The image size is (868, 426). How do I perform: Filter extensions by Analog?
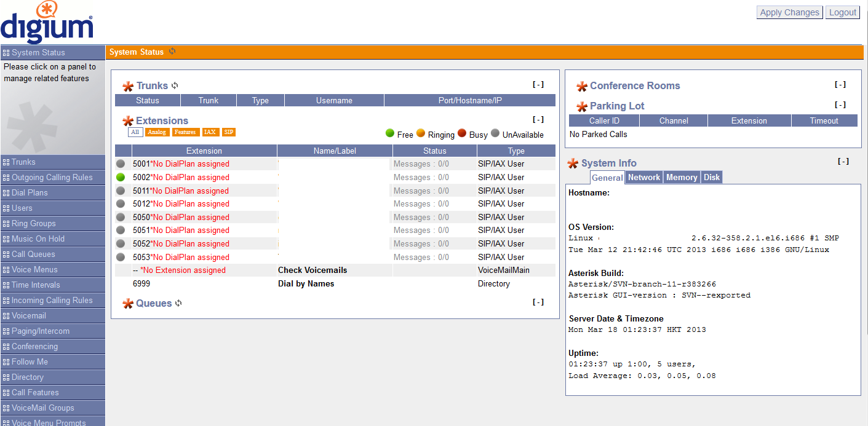157,132
